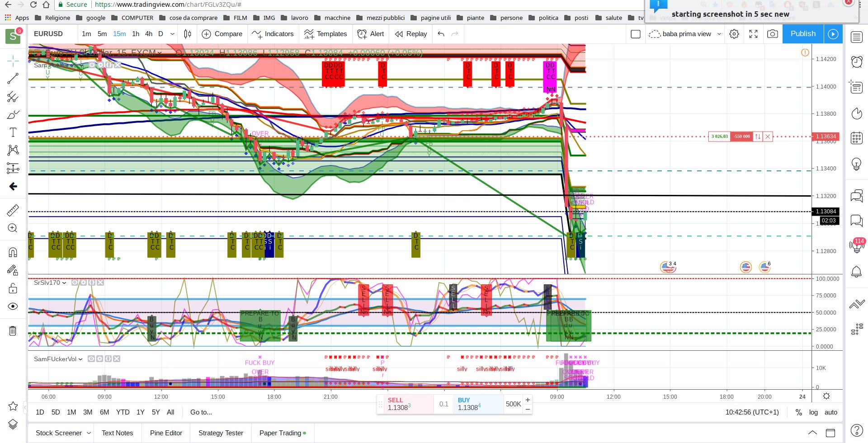This screenshot has height=443, width=868.
Task: Open the Stock Screener dropdown arrow
Action: [x=89, y=433]
